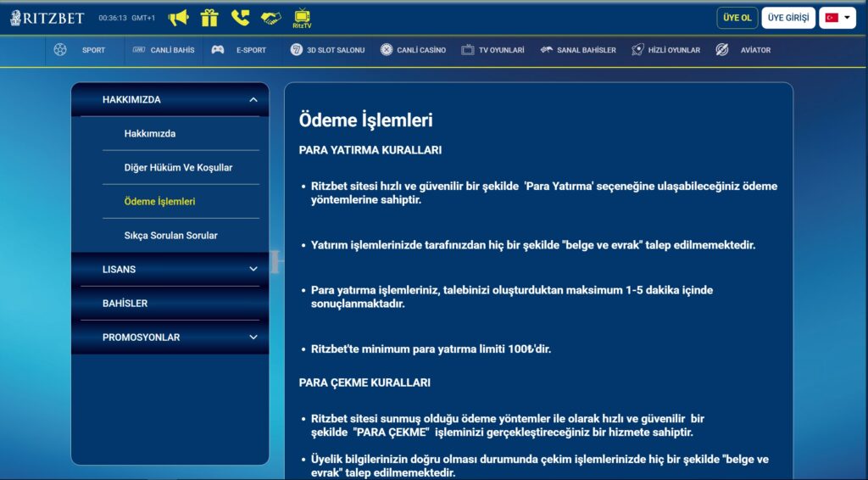Click the Üye Ol register button
This screenshot has height=480, width=868.
pos(737,18)
